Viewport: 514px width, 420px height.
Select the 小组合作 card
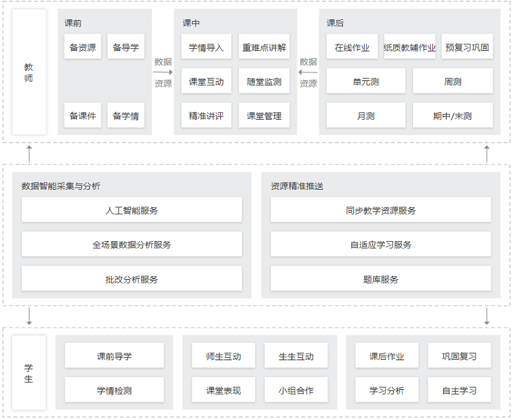[296, 390]
